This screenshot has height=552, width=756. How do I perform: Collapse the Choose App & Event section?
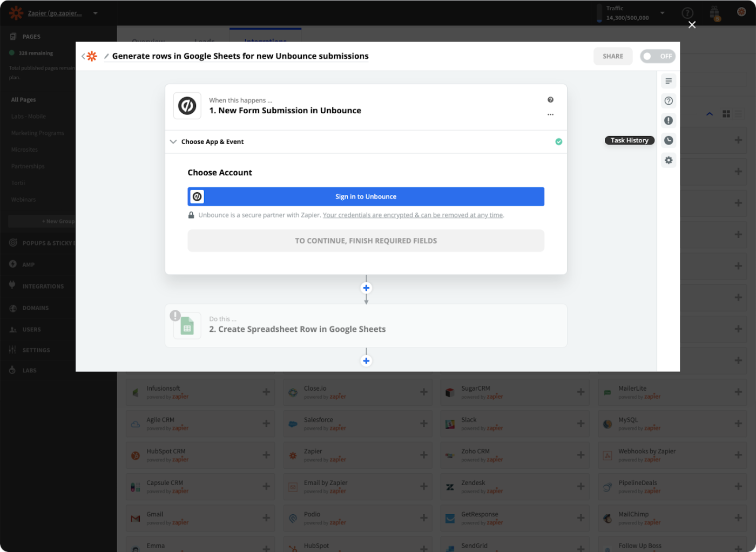[x=173, y=142]
